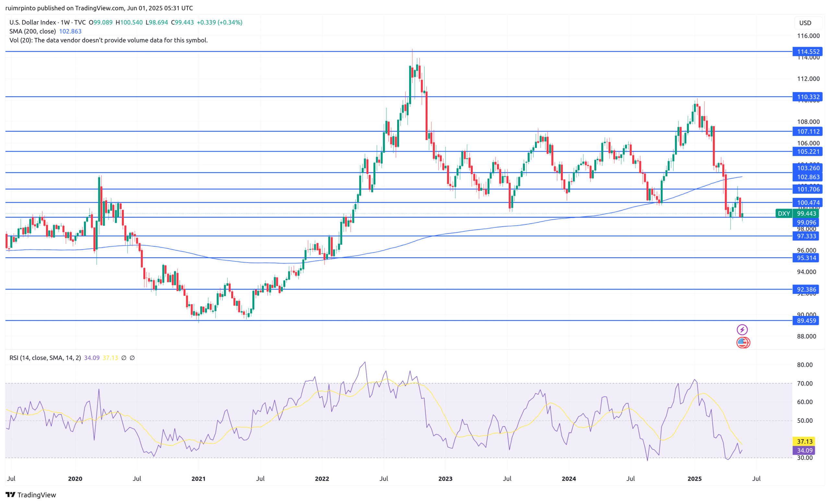Select the 114.552 horizontal line label
The height and width of the screenshot is (504, 830).
tap(808, 52)
